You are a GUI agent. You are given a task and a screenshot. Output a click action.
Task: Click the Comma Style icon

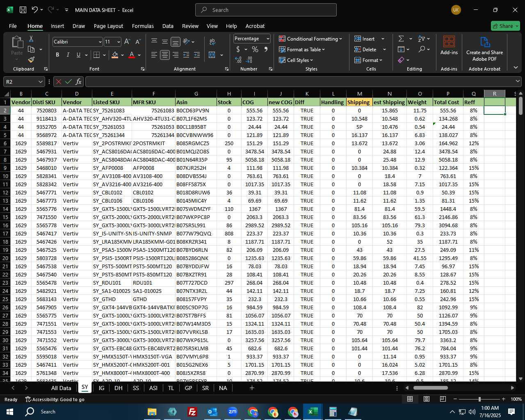(x=266, y=49)
